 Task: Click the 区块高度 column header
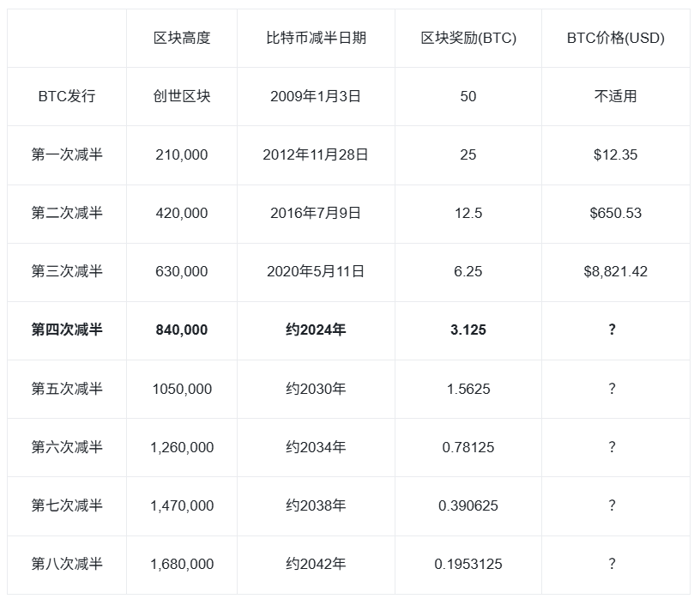click(182, 38)
